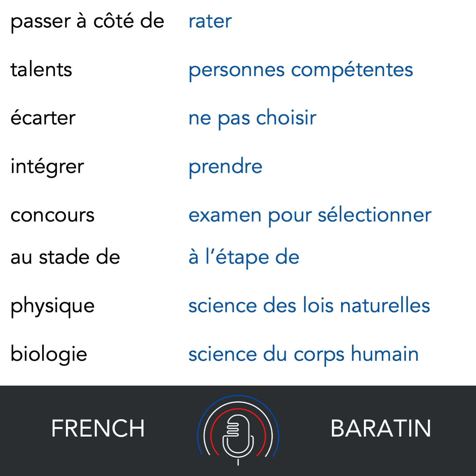Click the definition "science du corps humain"
Screen dimensions: 476x476
point(303,354)
